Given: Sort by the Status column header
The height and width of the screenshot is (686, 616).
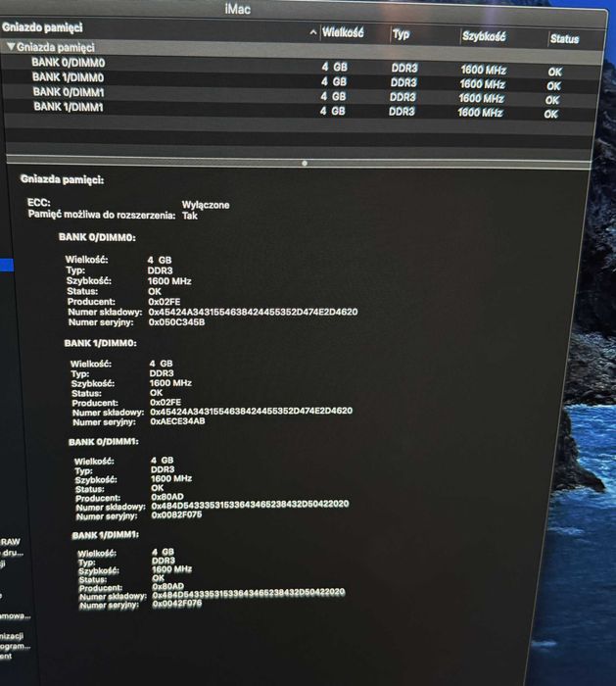Looking at the screenshot, I should click(x=564, y=39).
